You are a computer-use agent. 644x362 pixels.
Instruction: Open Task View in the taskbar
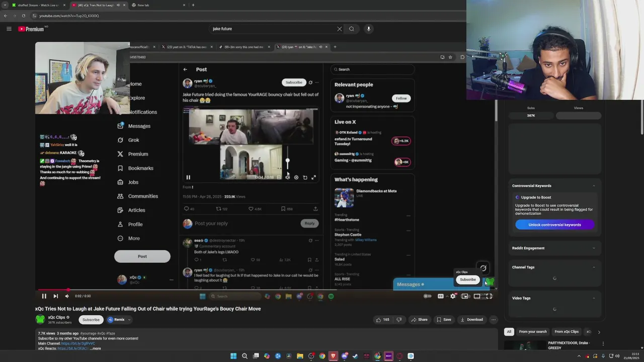pyautogui.click(x=256, y=356)
